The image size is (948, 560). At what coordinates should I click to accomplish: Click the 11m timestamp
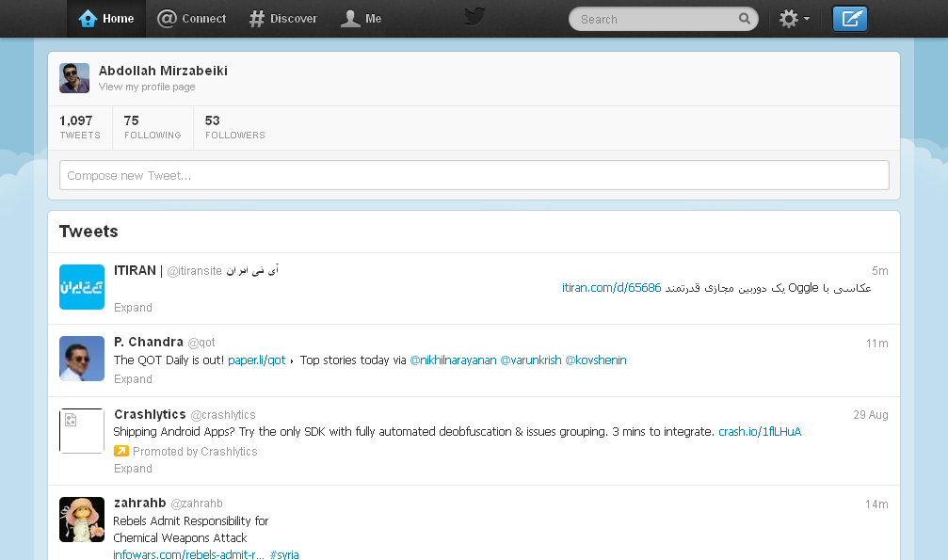876,344
